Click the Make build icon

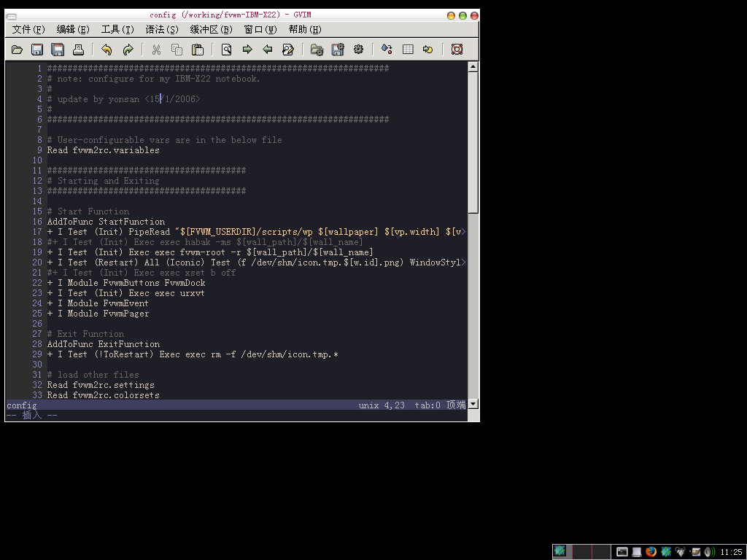click(387, 50)
